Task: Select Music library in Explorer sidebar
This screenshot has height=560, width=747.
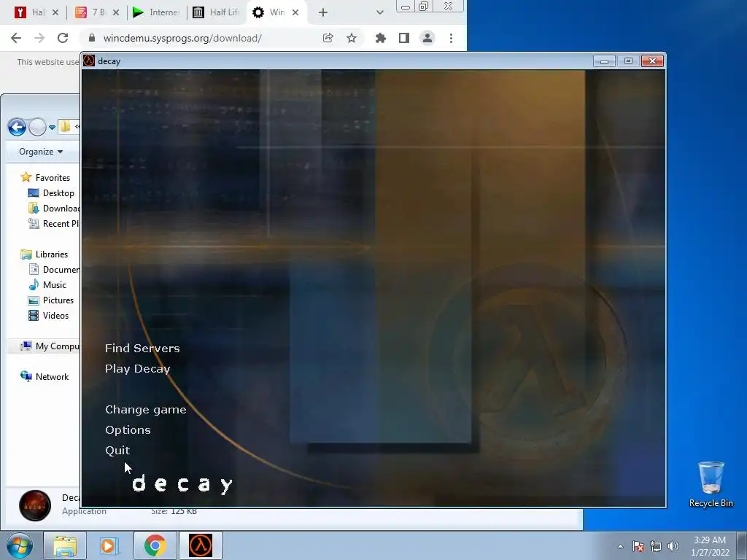Action: click(47, 285)
